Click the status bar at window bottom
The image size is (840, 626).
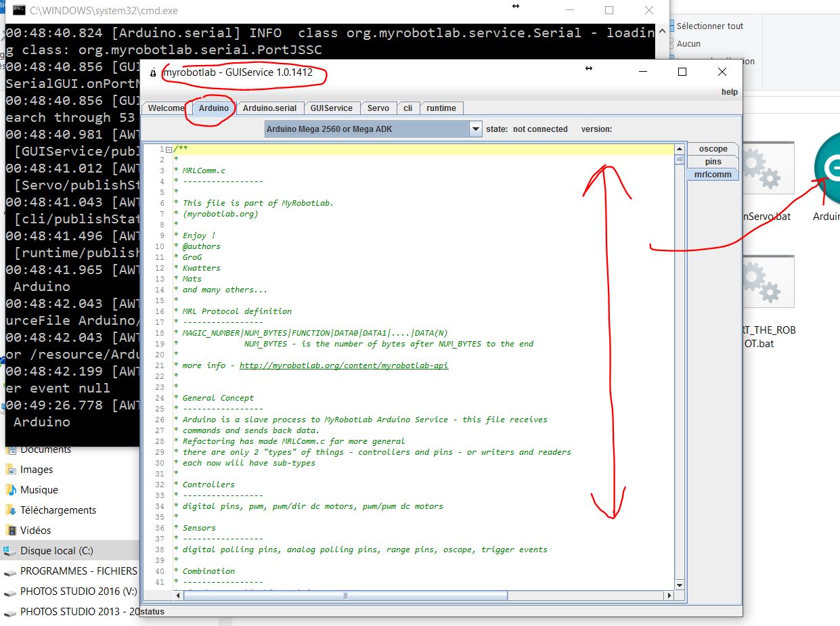click(441, 611)
